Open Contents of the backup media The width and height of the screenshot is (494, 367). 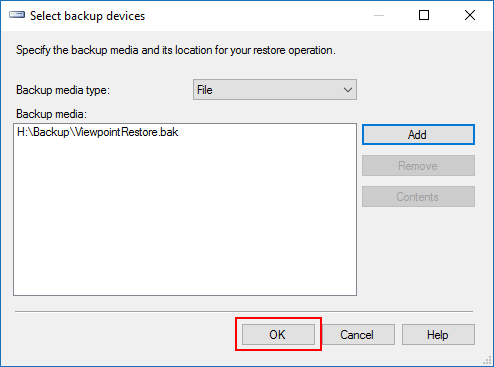click(418, 197)
